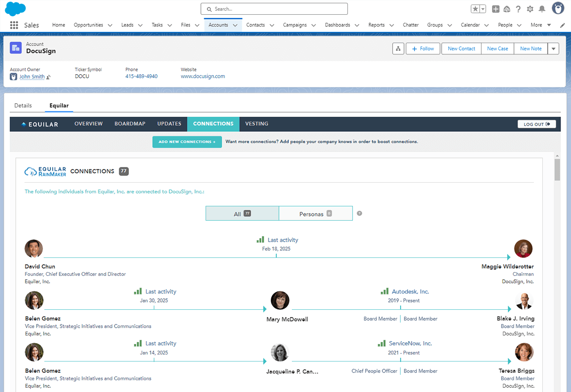This screenshot has width=571, height=392.
Task: Open the global actions plus icon
Action: (496, 9)
